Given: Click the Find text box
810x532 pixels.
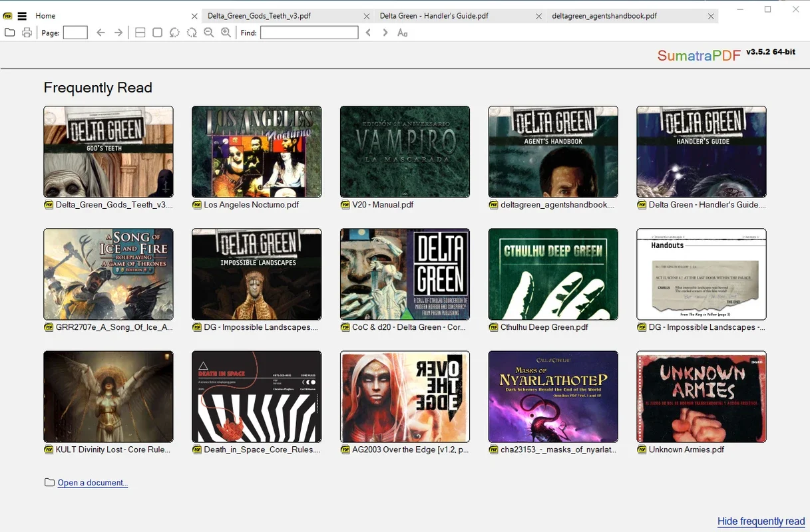Looking at the screenshot, I should [x=309, y=33].
